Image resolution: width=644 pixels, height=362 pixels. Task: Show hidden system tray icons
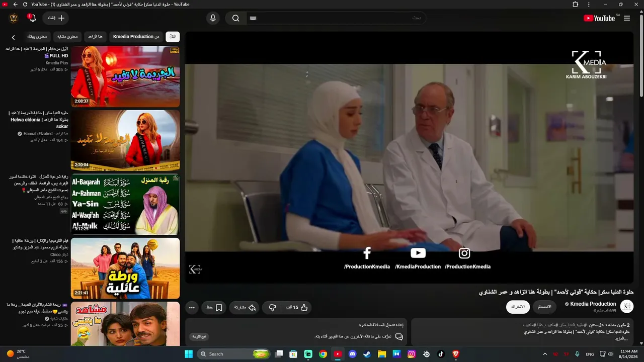(544, 354)
